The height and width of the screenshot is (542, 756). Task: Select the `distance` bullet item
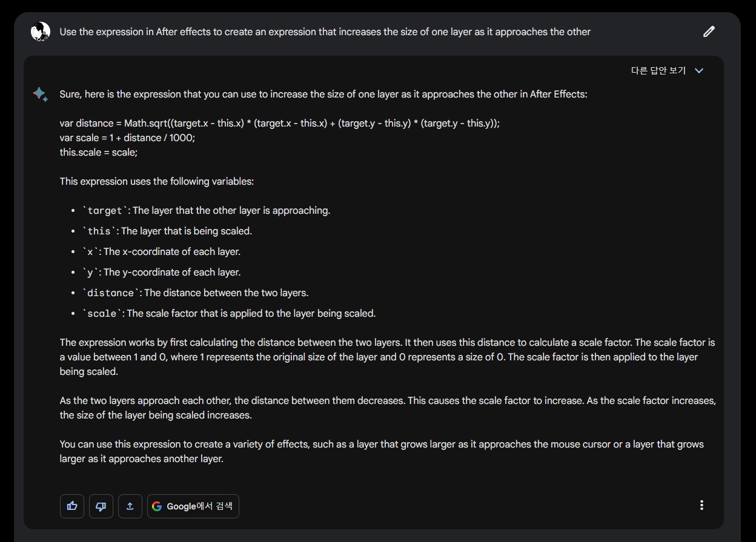tap(195, 293)
